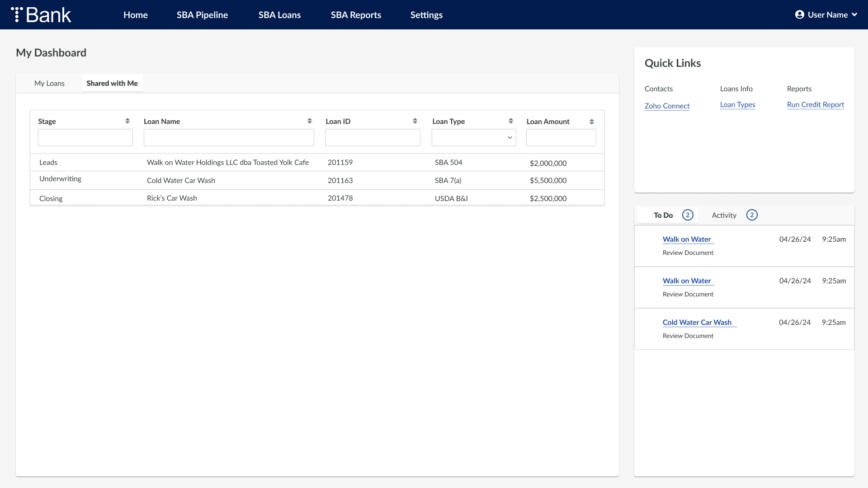Expand the User Name dropdown chevron

tap(854, 14)
